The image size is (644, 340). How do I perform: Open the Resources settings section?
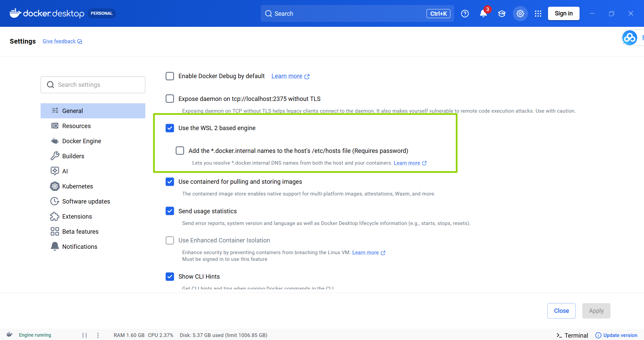pos(93,126)
